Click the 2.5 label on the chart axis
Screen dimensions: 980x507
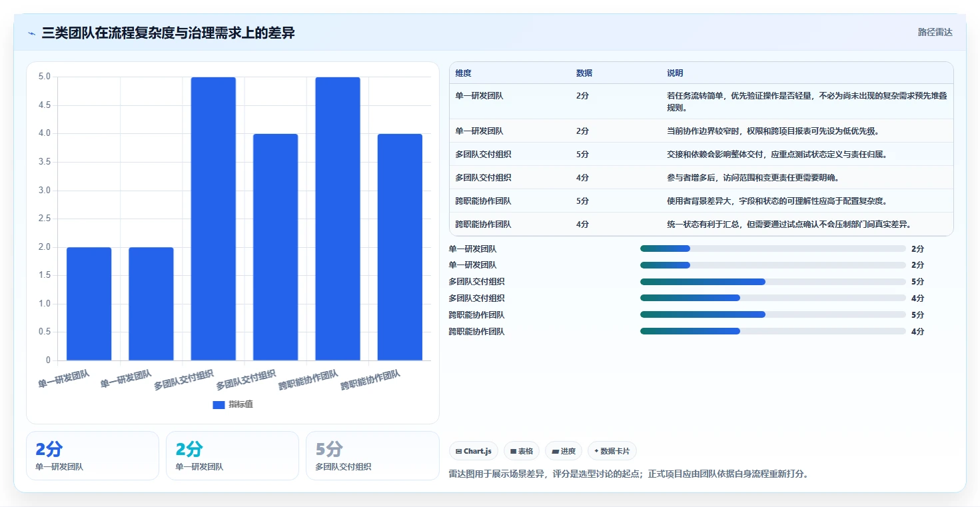click(x=44, y=219)
